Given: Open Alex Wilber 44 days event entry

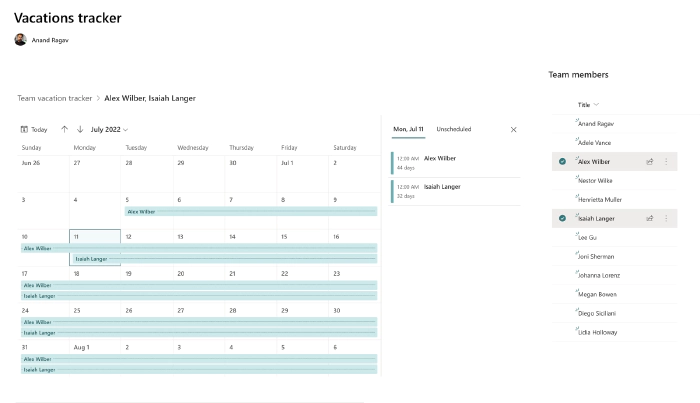Looking at the screenshot, I should pyautogui.click(x=455, y=163).
